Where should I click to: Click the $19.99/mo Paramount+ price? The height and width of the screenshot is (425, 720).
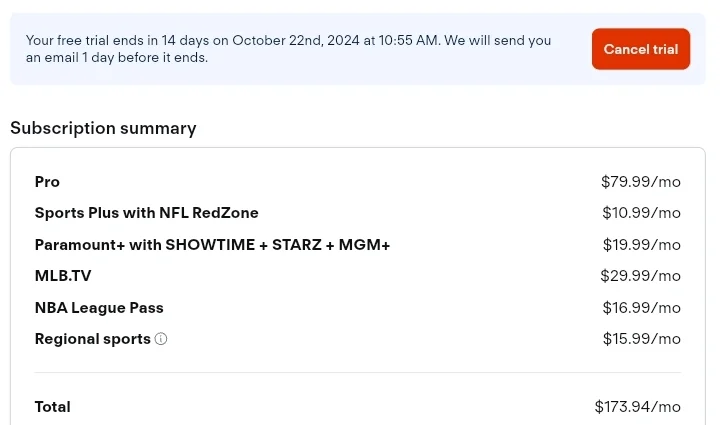641,245
